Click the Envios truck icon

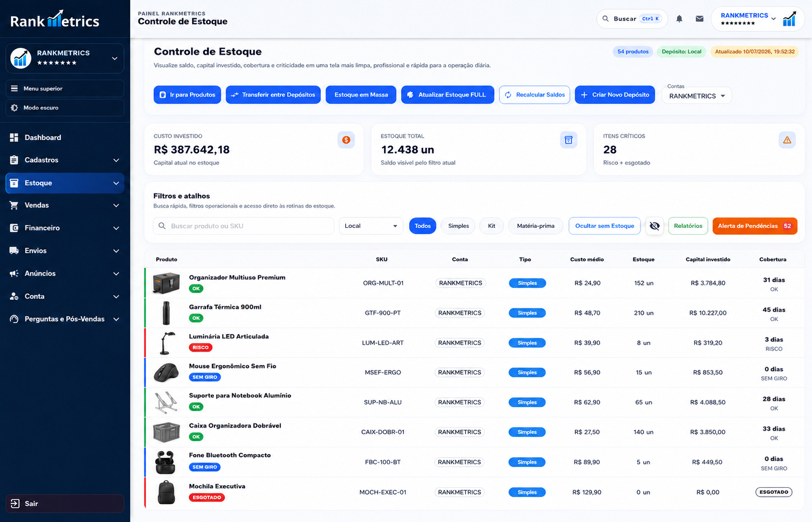coord(14,251)
